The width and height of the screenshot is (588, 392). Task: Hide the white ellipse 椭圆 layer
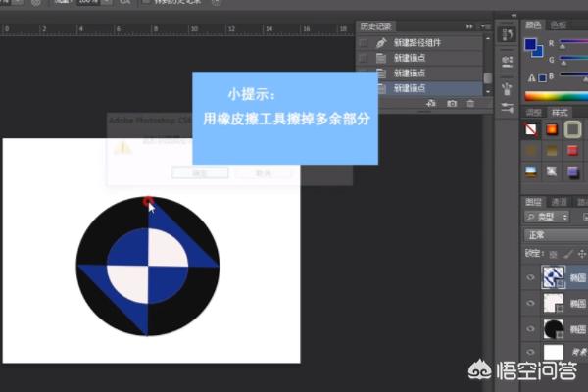530,303
